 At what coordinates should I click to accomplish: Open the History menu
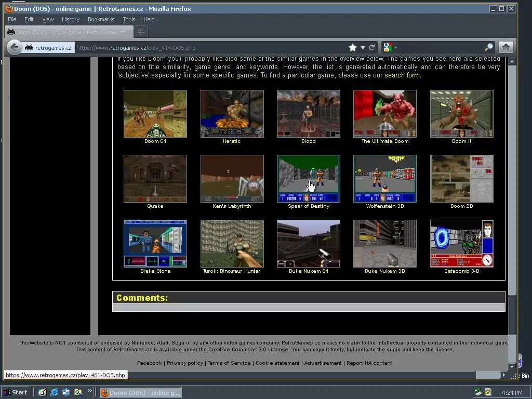71,19
